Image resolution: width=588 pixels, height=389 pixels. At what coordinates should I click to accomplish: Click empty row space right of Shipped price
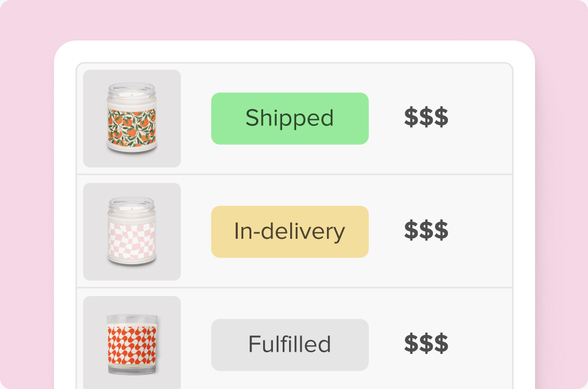point(484,118)
